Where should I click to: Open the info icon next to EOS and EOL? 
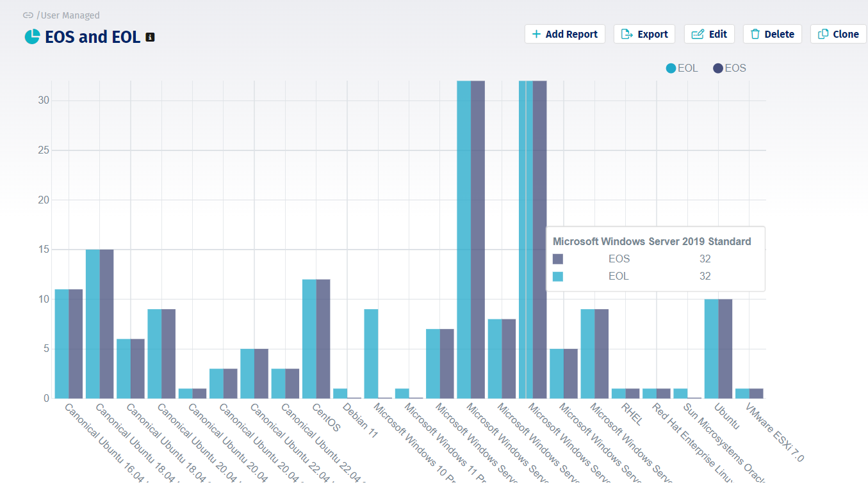pos(150,37)
